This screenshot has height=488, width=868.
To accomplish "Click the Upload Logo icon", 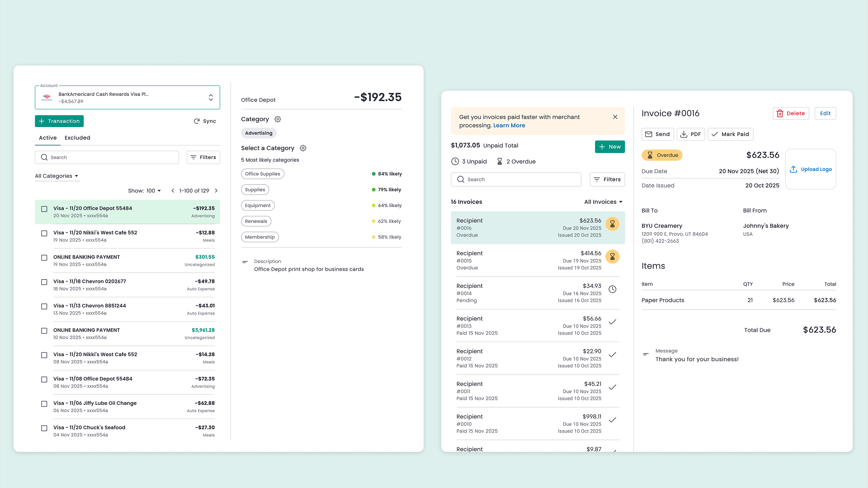I will 793,169.
